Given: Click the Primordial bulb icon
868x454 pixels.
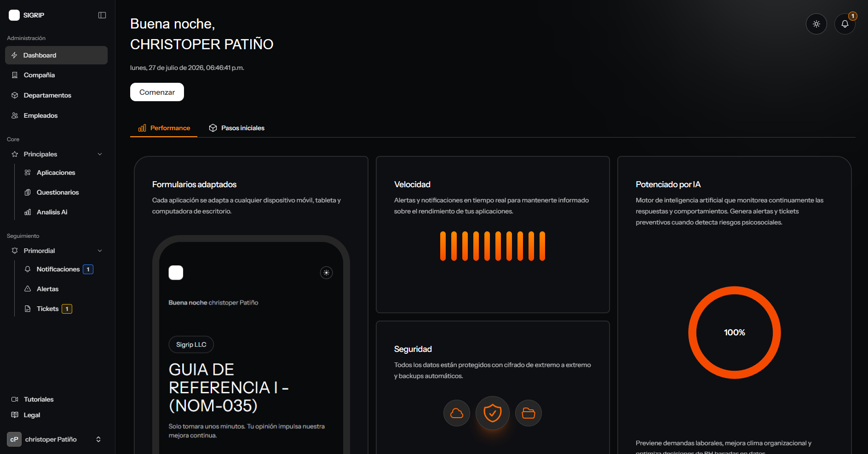Looking at the screenshot, I should 15,251.
